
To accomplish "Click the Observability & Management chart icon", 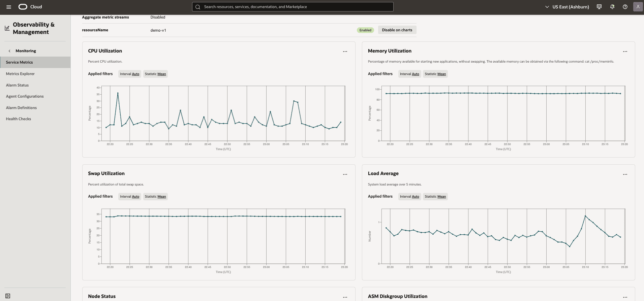I will [7, 28].
